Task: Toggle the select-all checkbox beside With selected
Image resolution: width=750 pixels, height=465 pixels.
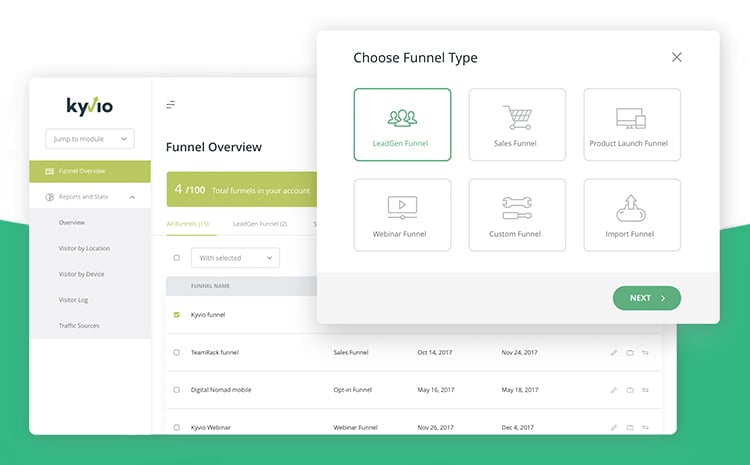Action: pos(177,258)
